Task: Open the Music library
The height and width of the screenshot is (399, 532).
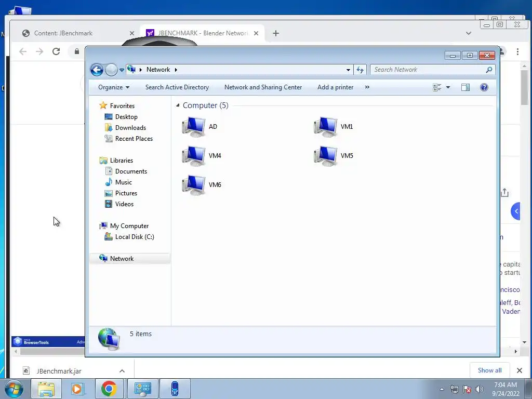Action: click(x=123, y=182)
